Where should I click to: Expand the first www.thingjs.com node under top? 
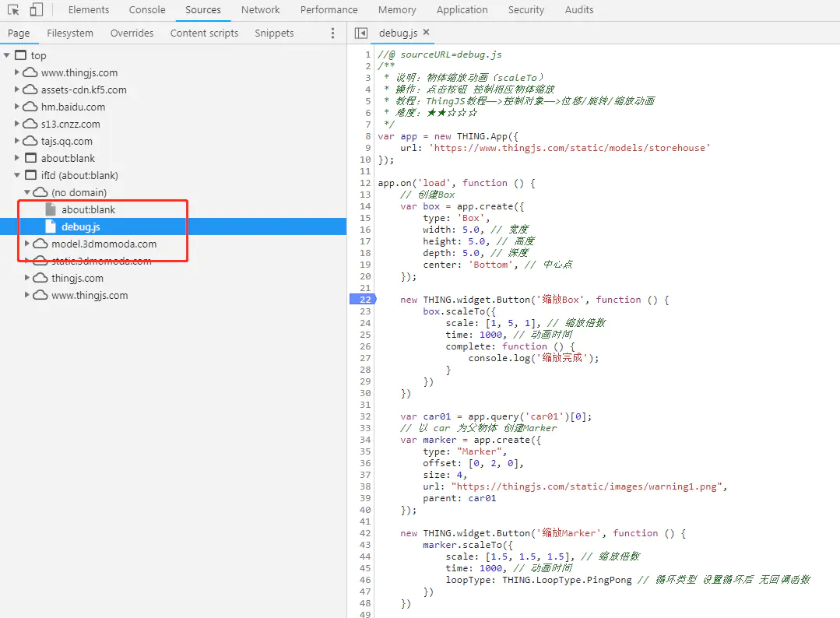pyautogui.click(x=17, y=72)
